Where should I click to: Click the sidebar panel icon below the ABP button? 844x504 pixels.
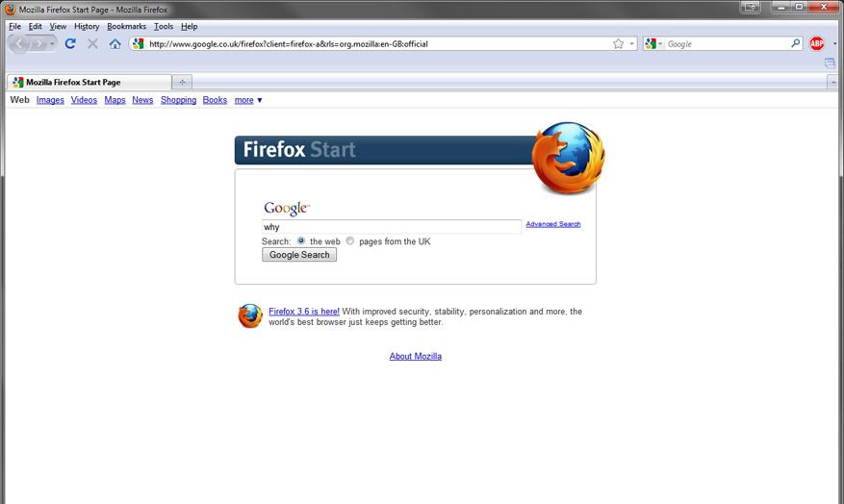[x=830, y=63]
